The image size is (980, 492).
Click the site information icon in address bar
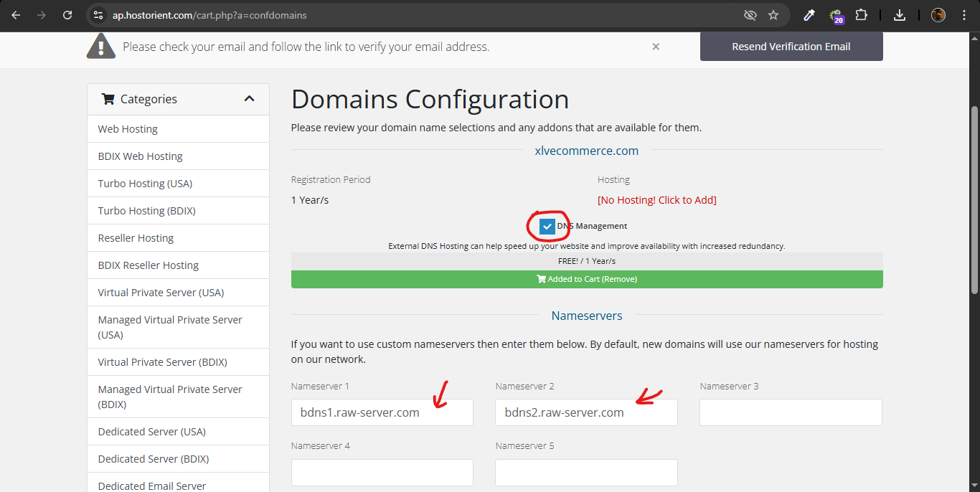pyautogui.click(x=99, y=15)
